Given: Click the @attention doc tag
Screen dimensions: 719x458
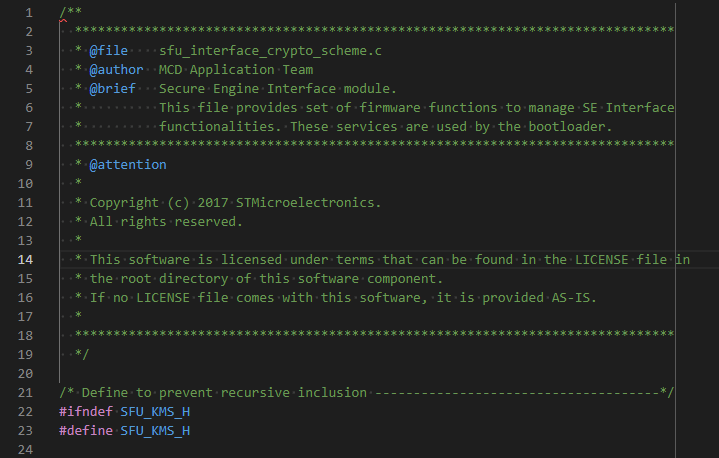Looking at the screenshot, I should point(128,164).
